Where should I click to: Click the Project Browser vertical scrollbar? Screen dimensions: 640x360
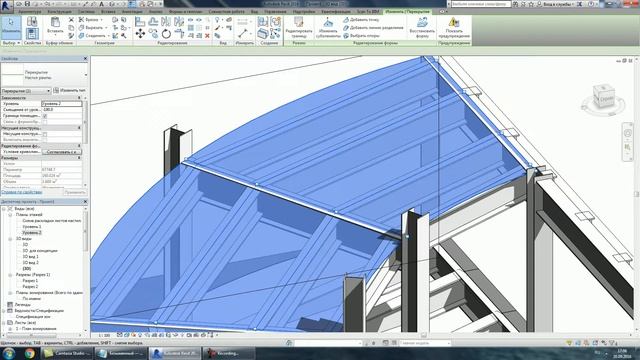tap(85, 269)
